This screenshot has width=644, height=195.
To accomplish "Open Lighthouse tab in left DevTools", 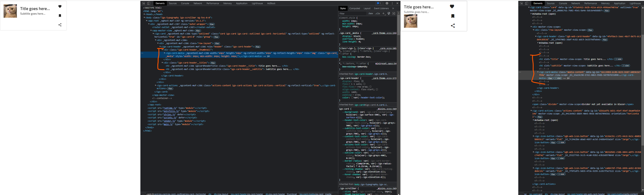I will click(257, 3).
